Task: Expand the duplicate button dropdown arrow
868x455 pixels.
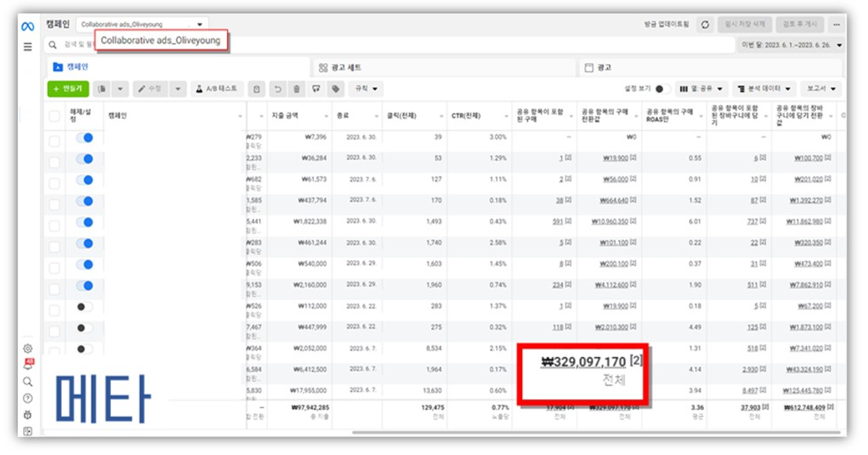Action: (120, 88)
